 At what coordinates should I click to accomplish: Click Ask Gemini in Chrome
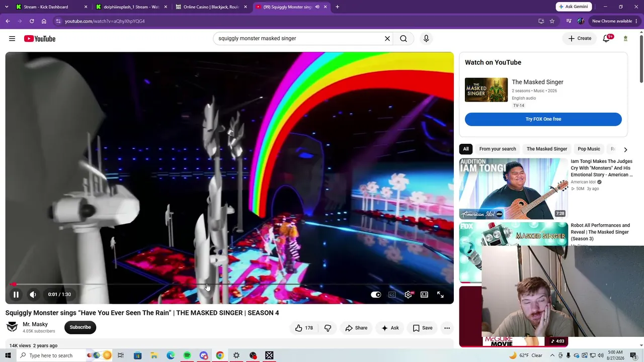point(573,7)
